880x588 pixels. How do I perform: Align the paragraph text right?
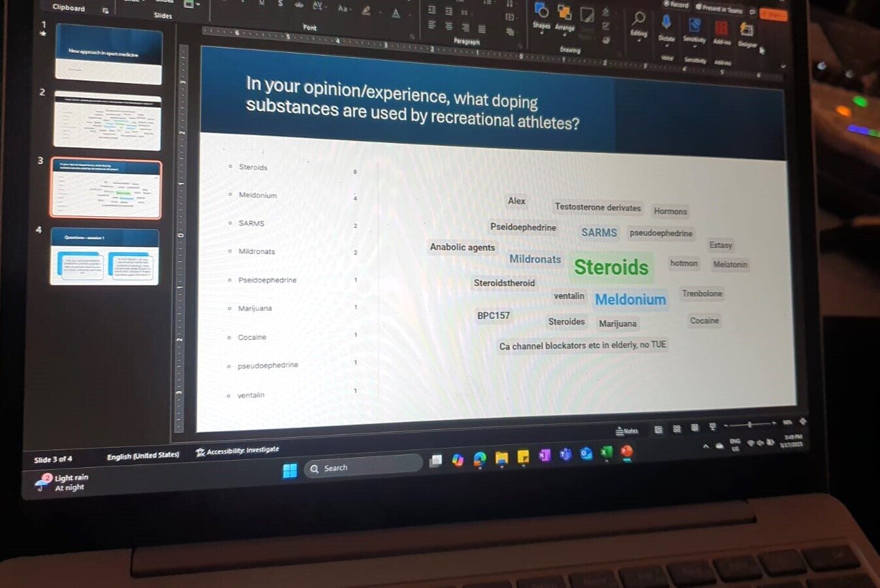[465, 27]
